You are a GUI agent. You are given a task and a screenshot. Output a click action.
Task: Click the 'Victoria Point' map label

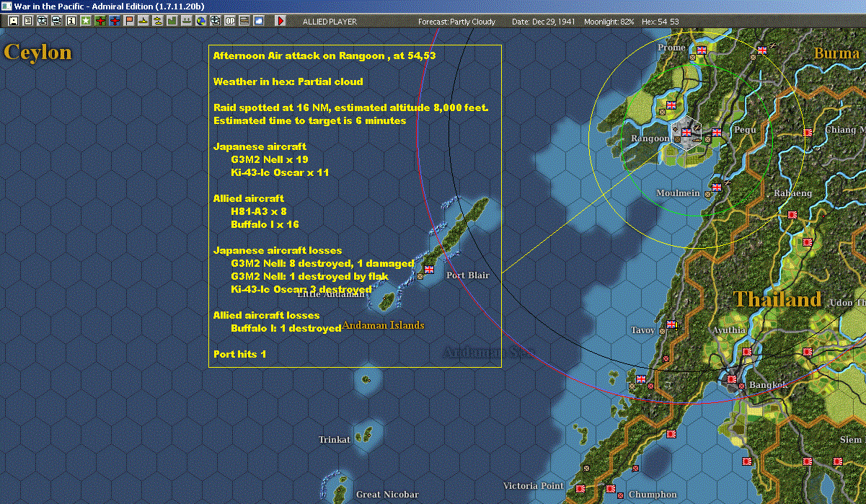coord(533,486)
